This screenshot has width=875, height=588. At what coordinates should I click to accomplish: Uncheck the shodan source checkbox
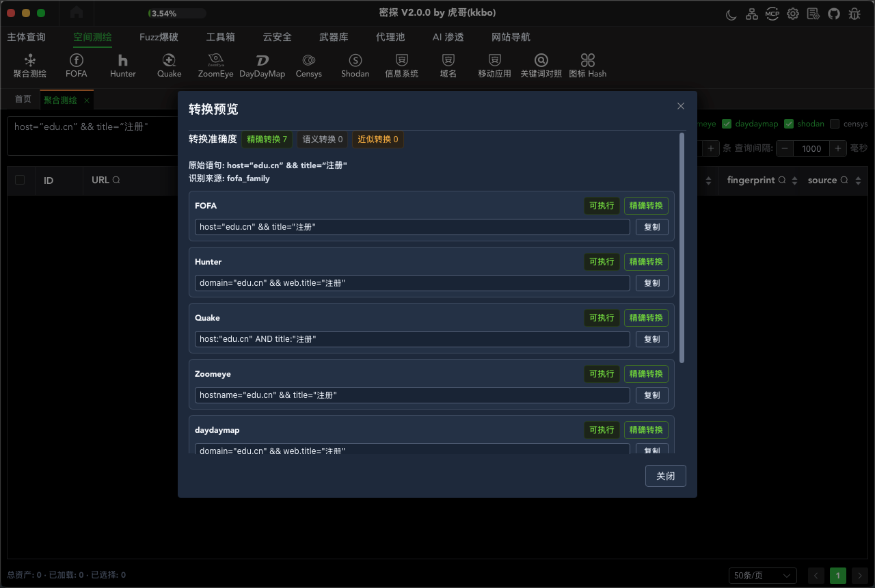[789, 124]
